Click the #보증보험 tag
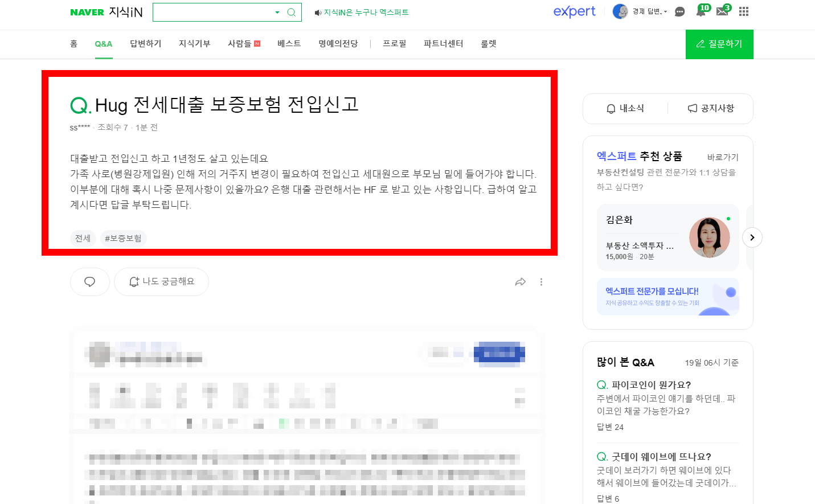The width and height of the screenshot is (815, 504). tap(123, 238)
